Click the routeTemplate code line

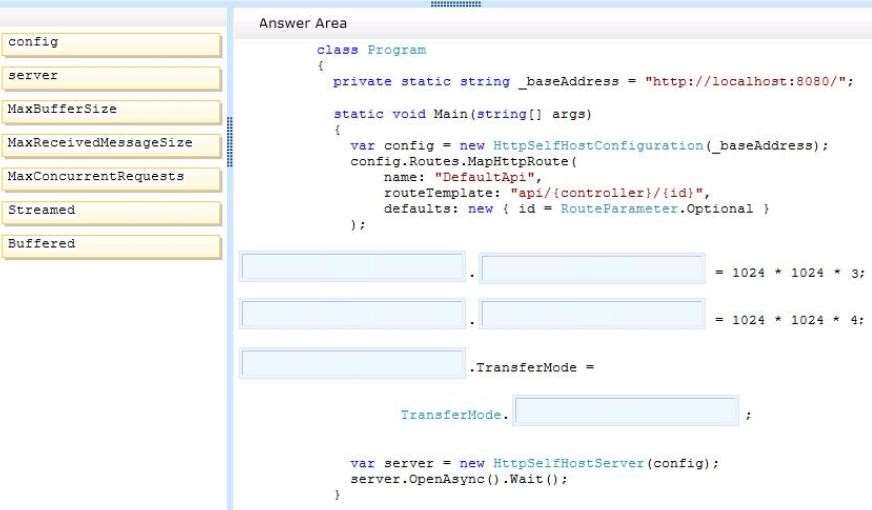coord(547,193)
